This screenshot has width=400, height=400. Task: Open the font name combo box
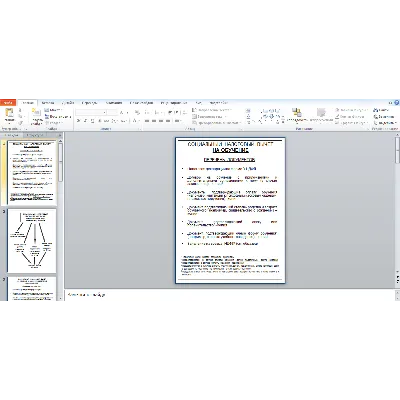91,112
